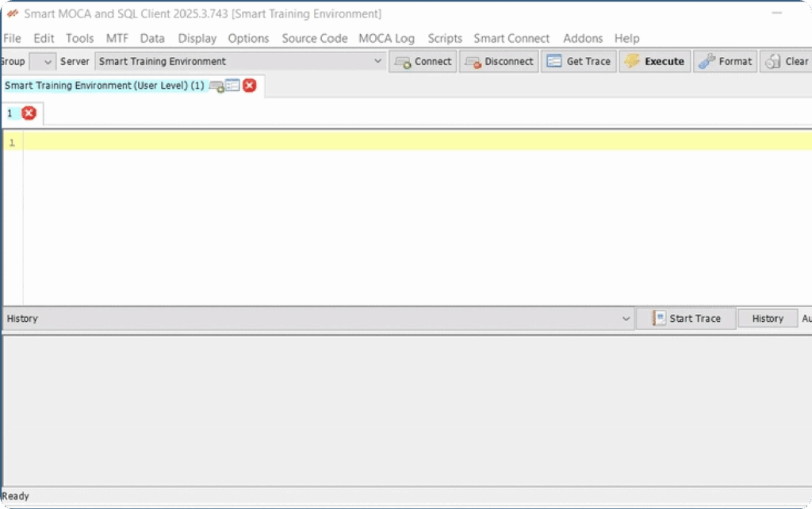Minimize the application window
Image resolution: width=812 pixels, height=509 pixels.
(x=777, y=13)
